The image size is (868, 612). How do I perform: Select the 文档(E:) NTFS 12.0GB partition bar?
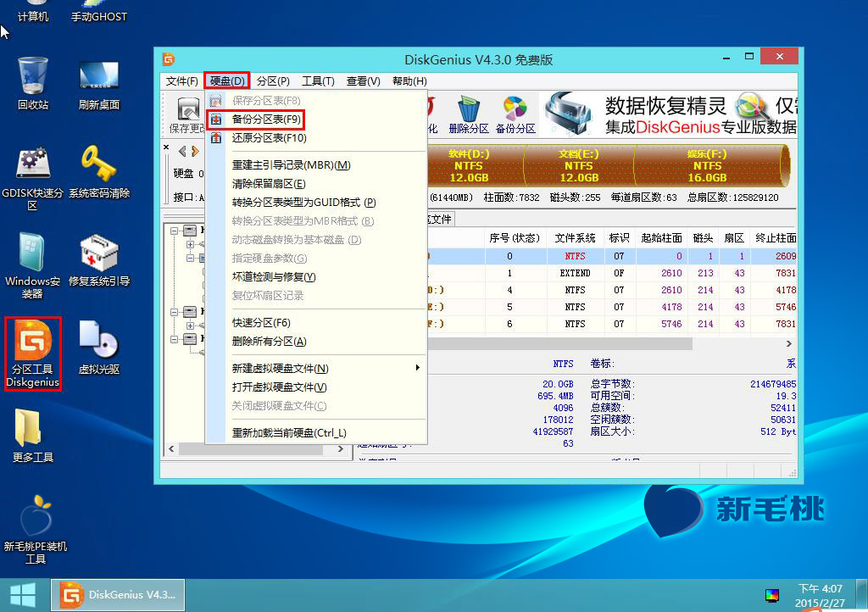click(578, 165)
